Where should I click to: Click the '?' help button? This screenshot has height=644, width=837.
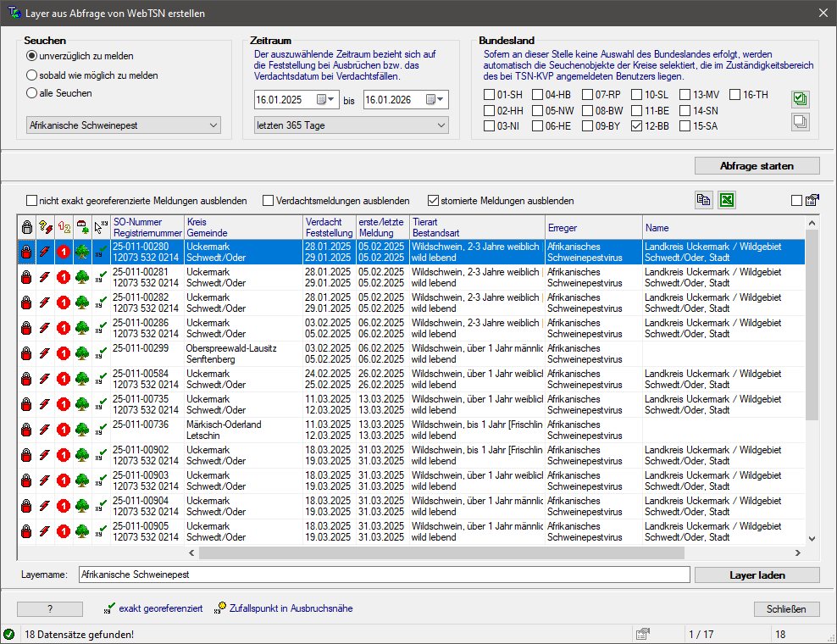coord(50,609)
